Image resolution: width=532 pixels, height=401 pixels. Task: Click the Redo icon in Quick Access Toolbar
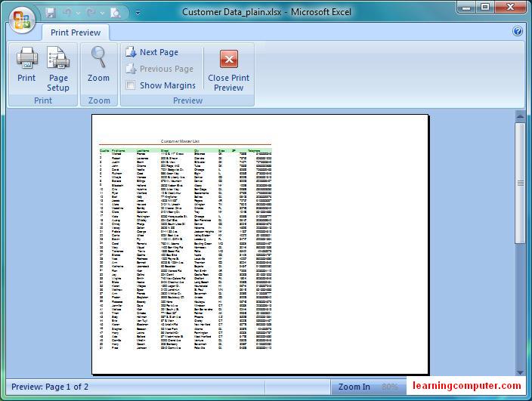[91, 13]
